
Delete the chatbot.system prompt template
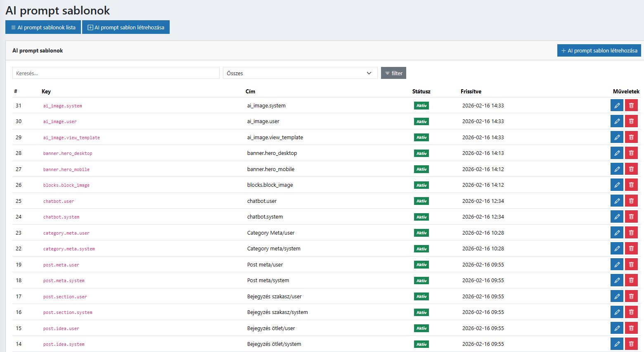click(631, 217)
